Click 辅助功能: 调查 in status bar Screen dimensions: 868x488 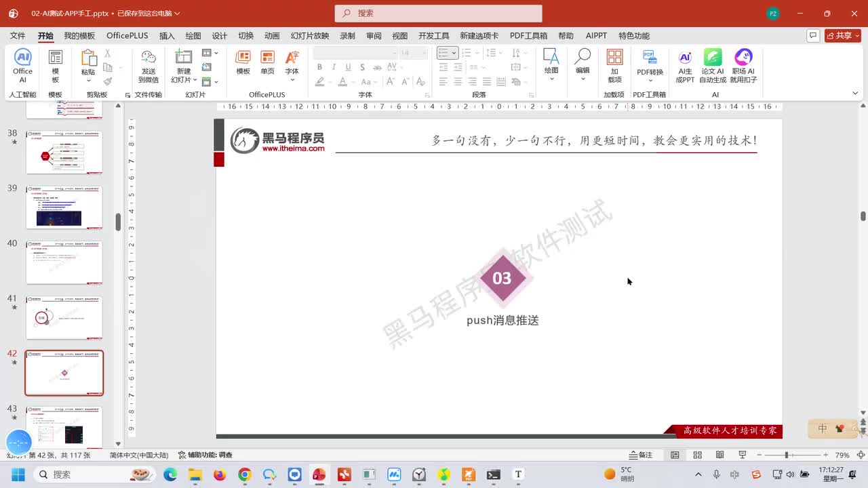pos(205,455)
